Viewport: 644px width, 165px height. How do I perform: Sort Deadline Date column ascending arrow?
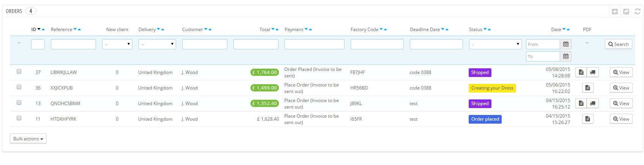(447, 29)
